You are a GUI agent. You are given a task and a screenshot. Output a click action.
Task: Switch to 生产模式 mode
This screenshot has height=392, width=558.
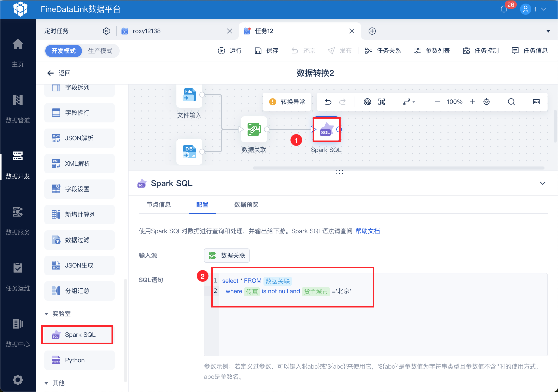tap(100, 51)
